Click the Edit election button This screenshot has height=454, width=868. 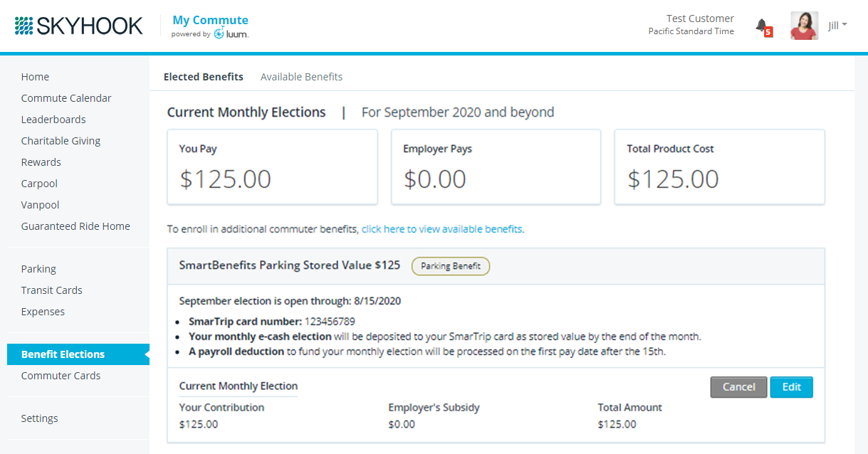tap(791, 387)
